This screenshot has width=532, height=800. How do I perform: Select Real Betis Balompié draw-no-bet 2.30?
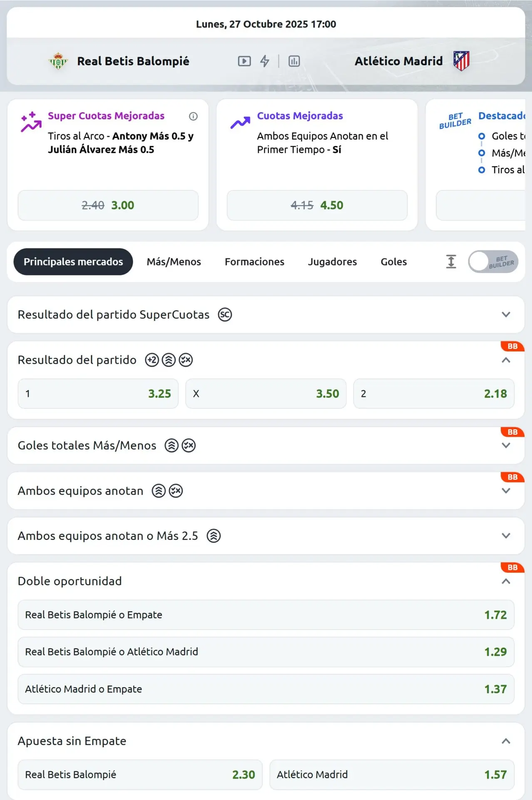click(x=140, y=775)
